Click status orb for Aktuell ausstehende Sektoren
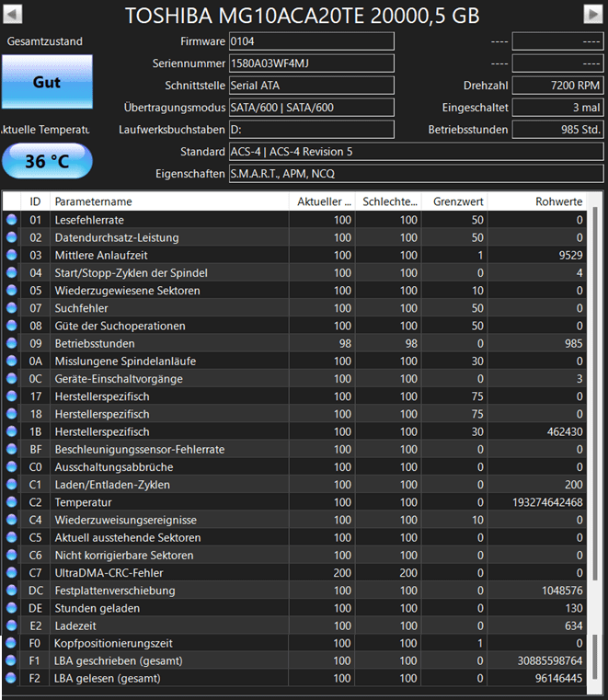This screenshot has height=700, width=608. coord(12,536)
